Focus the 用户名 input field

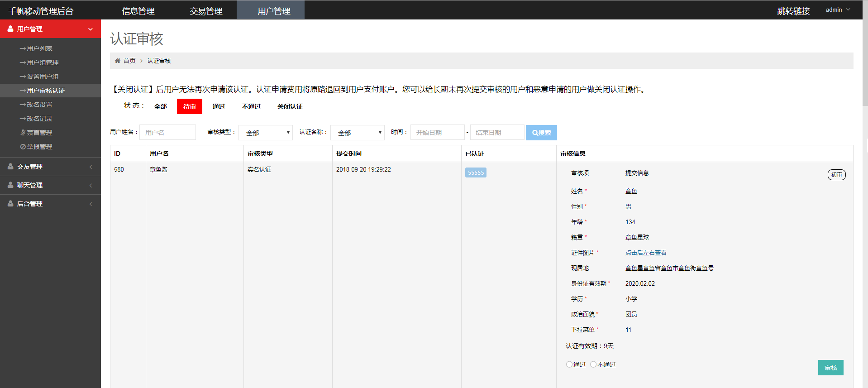point(167,132)
